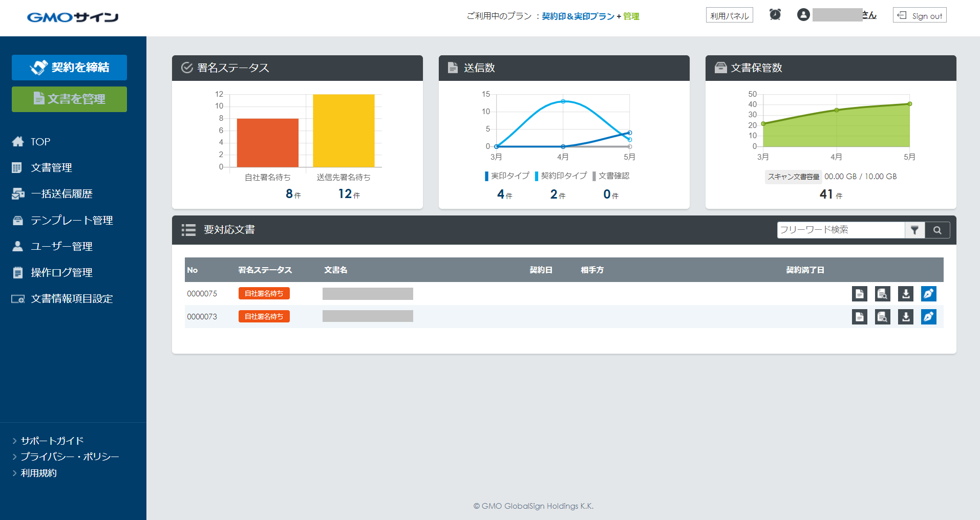Click the filter funnel icon in search
Screen dimensions: 980x520
coord(914,230)
